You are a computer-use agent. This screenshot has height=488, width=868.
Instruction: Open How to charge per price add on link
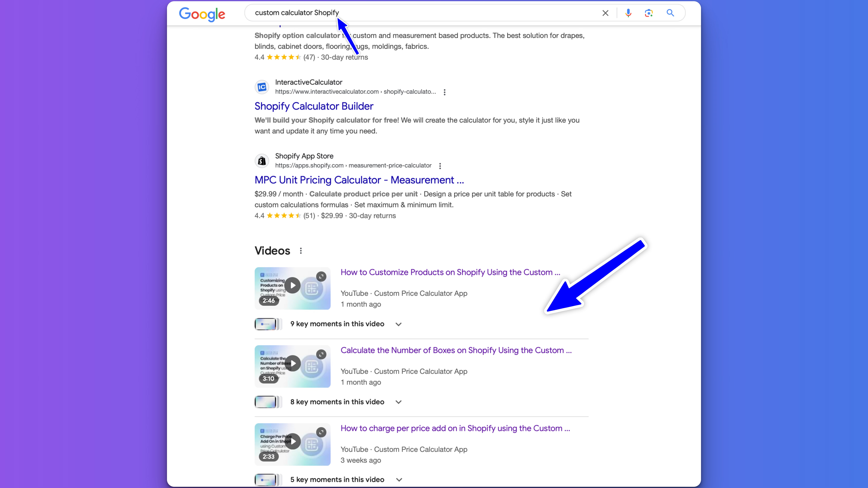pyautogui.click(x=455, y=428)
